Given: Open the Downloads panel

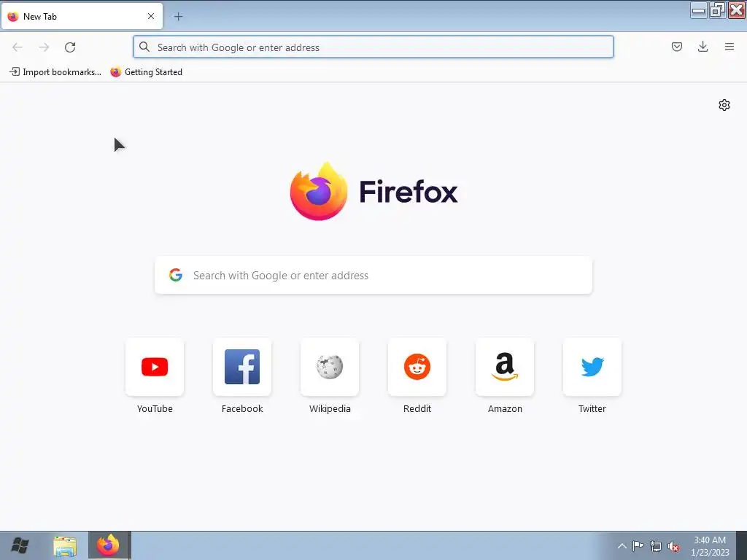Looking at the screenshot, I should pos(703,47).
